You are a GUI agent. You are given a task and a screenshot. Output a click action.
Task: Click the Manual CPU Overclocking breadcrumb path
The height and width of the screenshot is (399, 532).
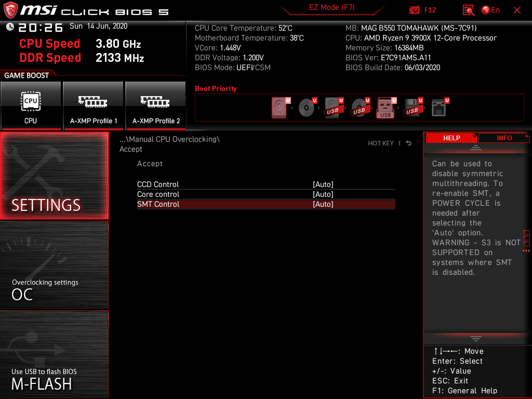(x=169, y=139)
